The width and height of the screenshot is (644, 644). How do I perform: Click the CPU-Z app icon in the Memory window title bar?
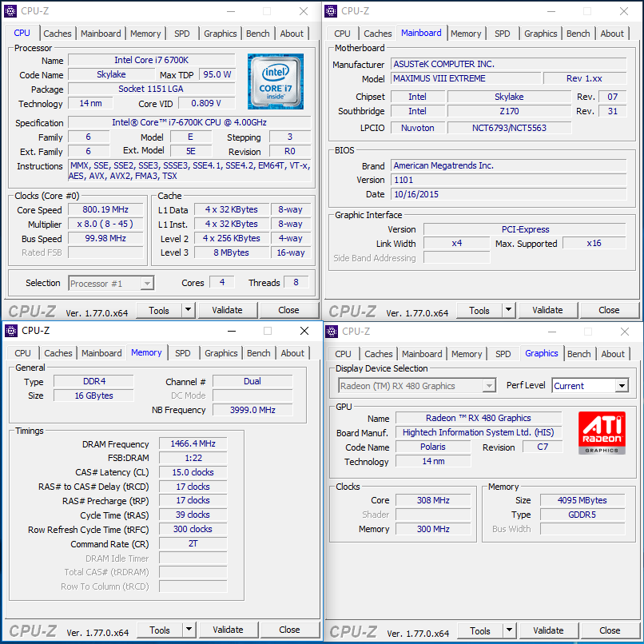click(11, 331)
